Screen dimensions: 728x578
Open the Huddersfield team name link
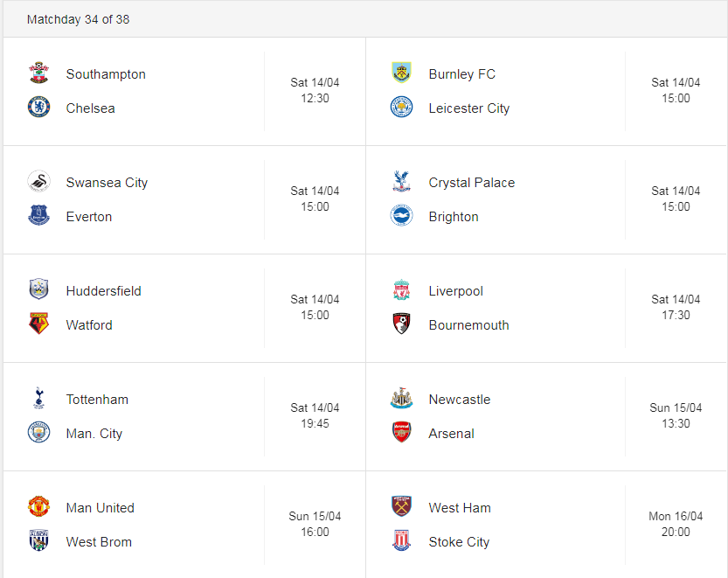tap(103, 291)
